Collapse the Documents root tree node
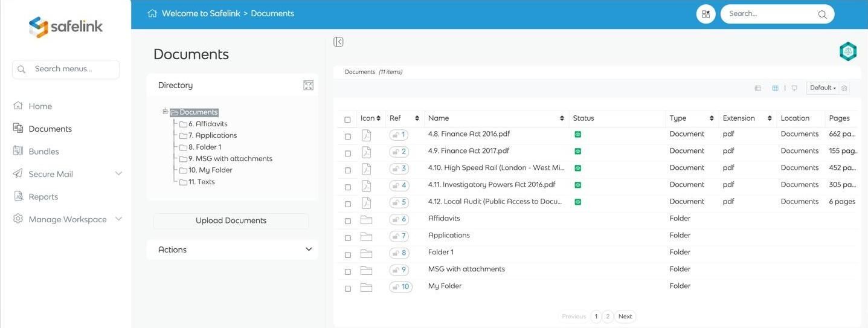The width and height of the screenshot is (868, 328). (x=165, y=111)
